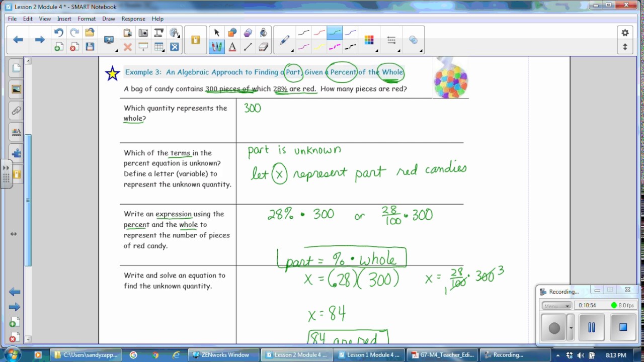
Task: Open the screen display view options
Action: click(x=109, y=40)
